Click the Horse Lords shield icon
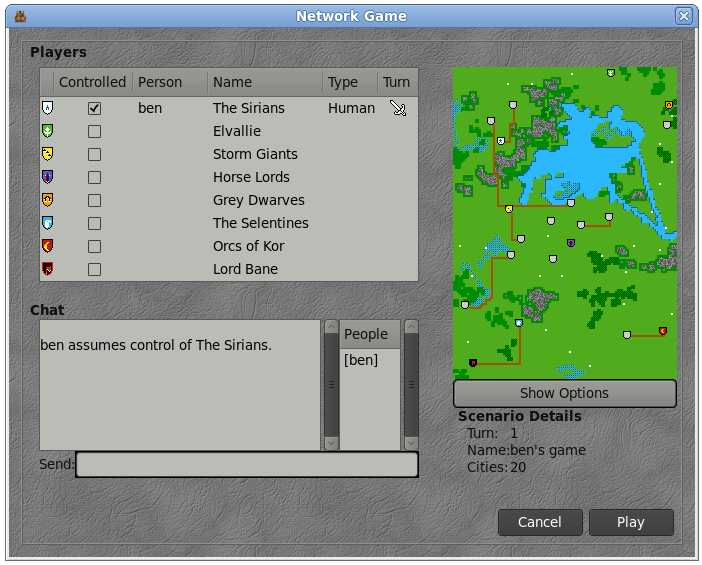The height and width of the screenshot is (565, 702). coord(47,177)
